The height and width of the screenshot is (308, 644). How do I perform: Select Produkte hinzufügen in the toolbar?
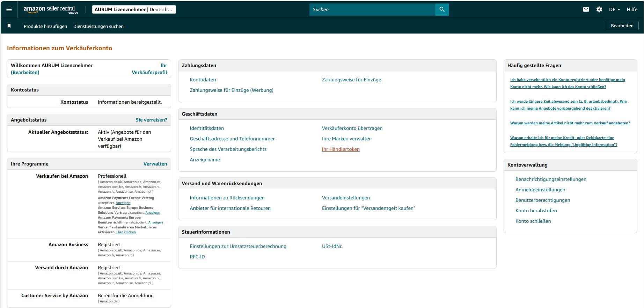pyautogui.click(x=45, y=26)
